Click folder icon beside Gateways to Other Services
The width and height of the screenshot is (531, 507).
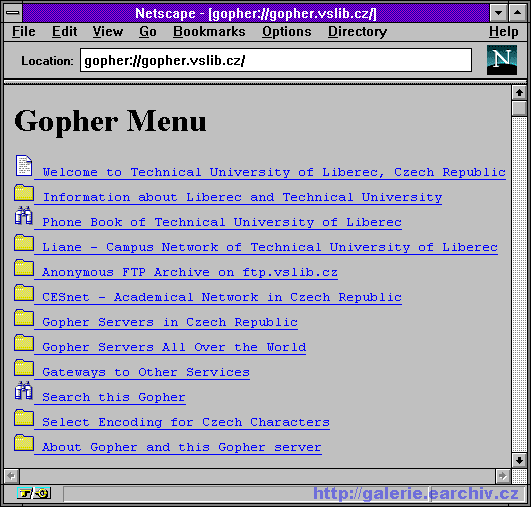(24, 367)
